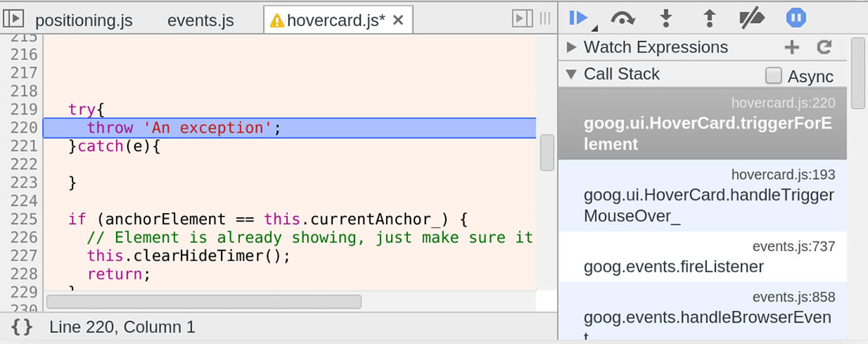The image size is (868, 344).
Task: Step over next function call
Action: pos(623,17)
